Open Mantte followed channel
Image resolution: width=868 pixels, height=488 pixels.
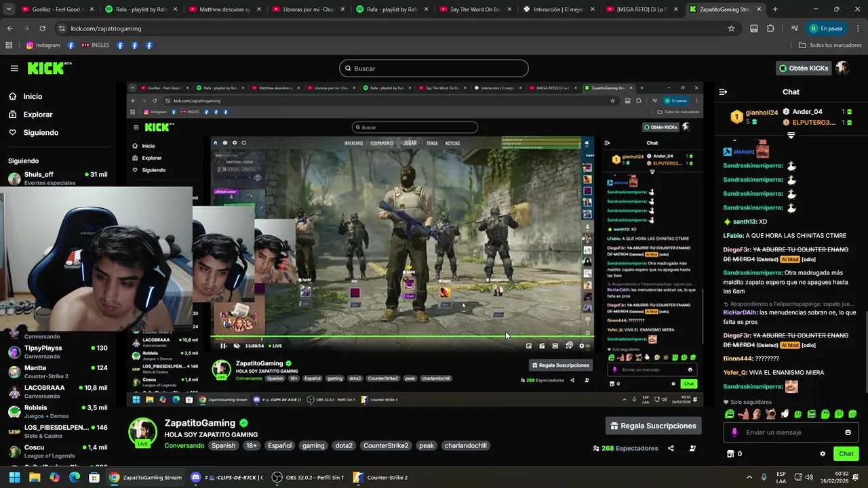58,371
